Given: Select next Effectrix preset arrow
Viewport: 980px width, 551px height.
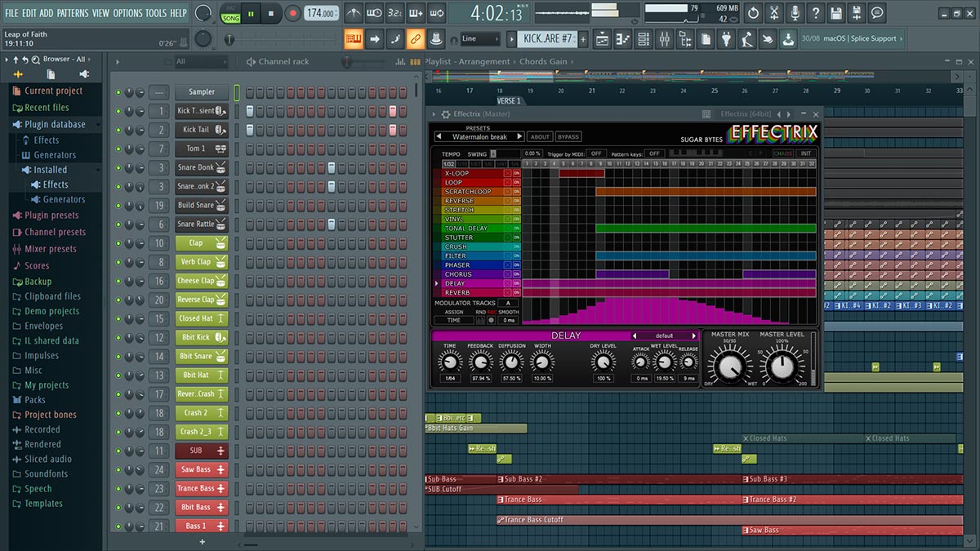Looking at the screenshot, I should click(519, 137).
